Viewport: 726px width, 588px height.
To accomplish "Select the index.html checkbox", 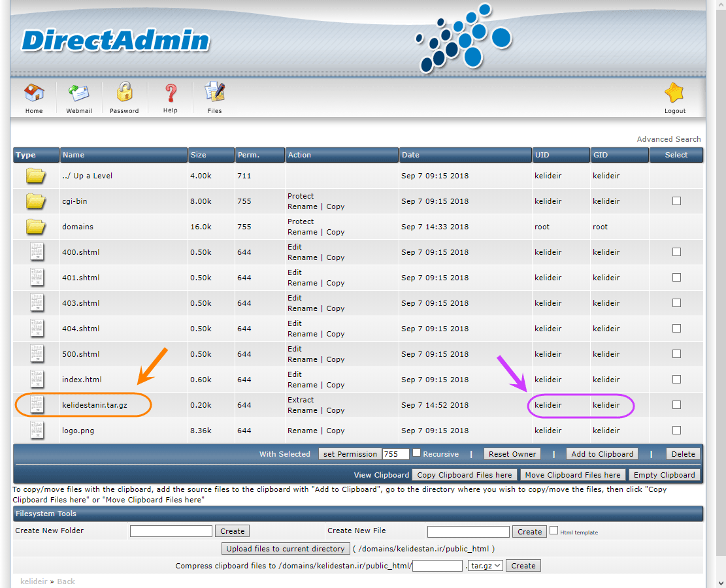I will (676, 379).
